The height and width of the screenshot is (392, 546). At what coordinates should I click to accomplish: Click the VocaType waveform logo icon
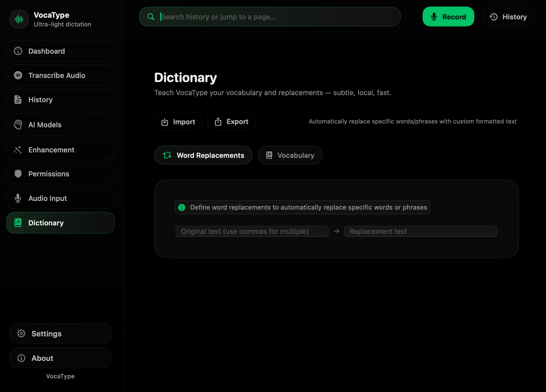(19, 19)
